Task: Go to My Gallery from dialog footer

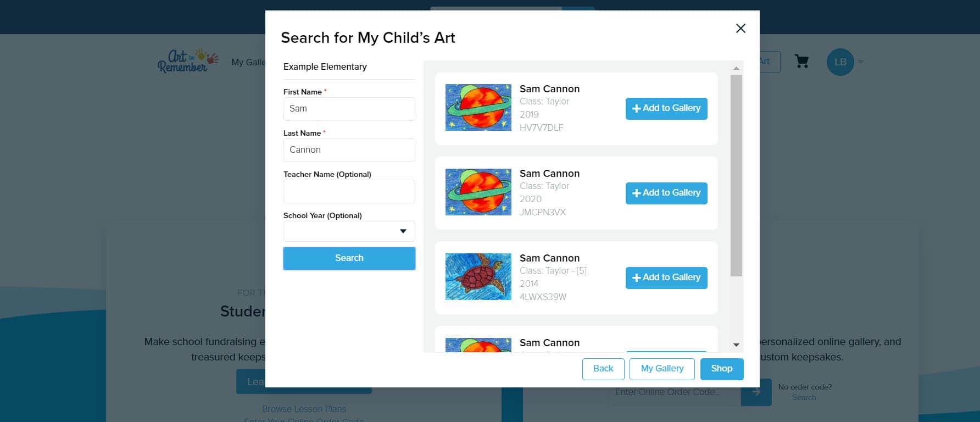Action: [x=661, y=369]
